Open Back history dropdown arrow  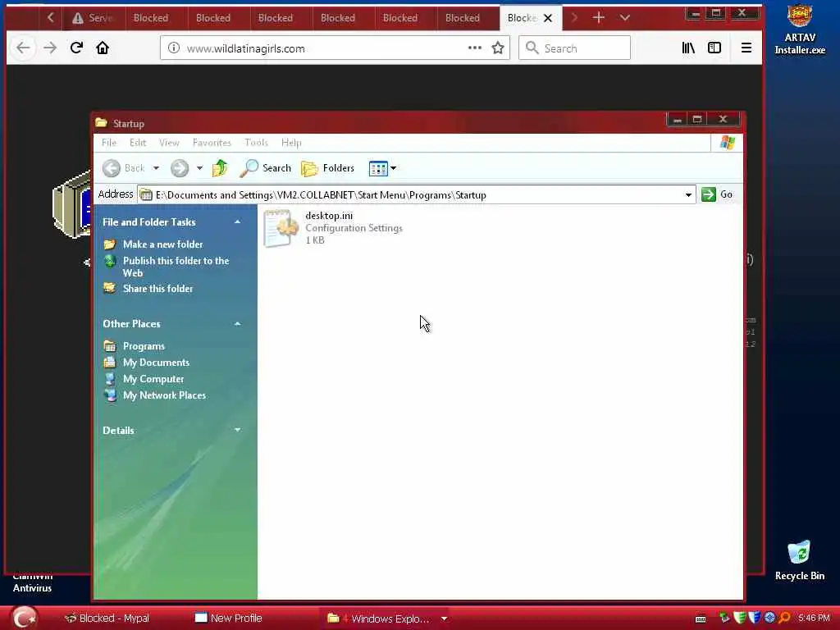(156, 168)
